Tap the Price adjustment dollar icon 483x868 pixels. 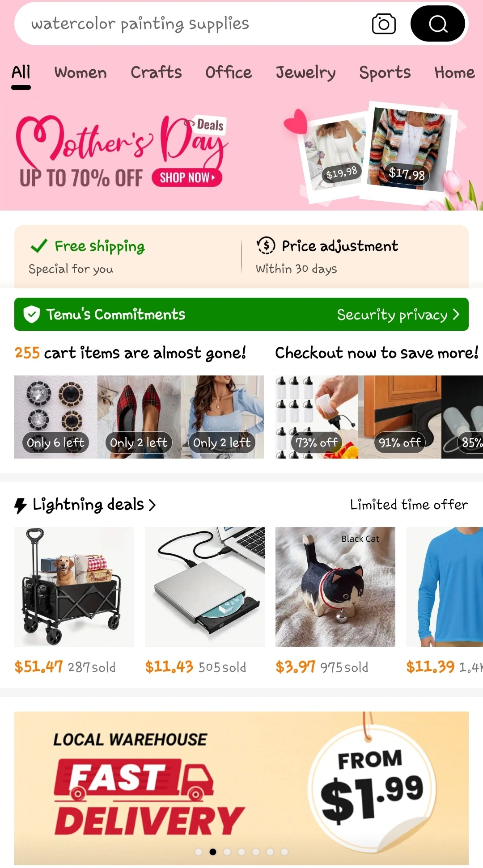(266, 245)
